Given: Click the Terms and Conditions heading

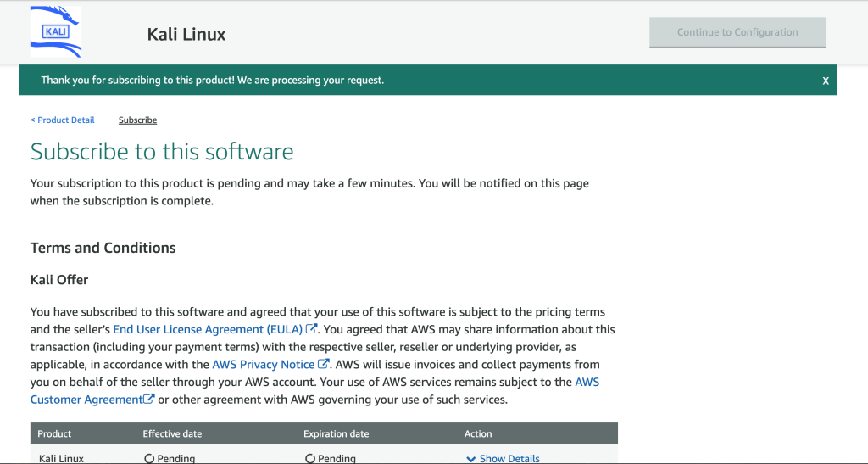Looking at the screenshot, I should click(x=103, y=248).
